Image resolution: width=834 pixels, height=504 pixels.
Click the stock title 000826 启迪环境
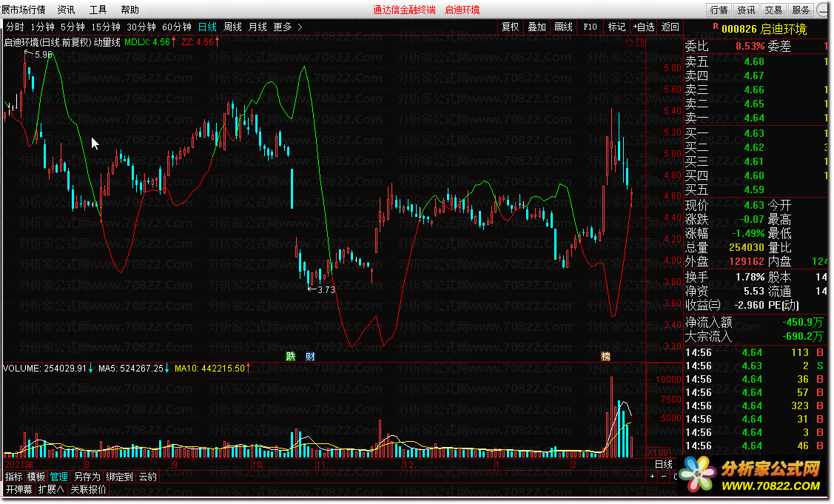(x=764, y=30)
